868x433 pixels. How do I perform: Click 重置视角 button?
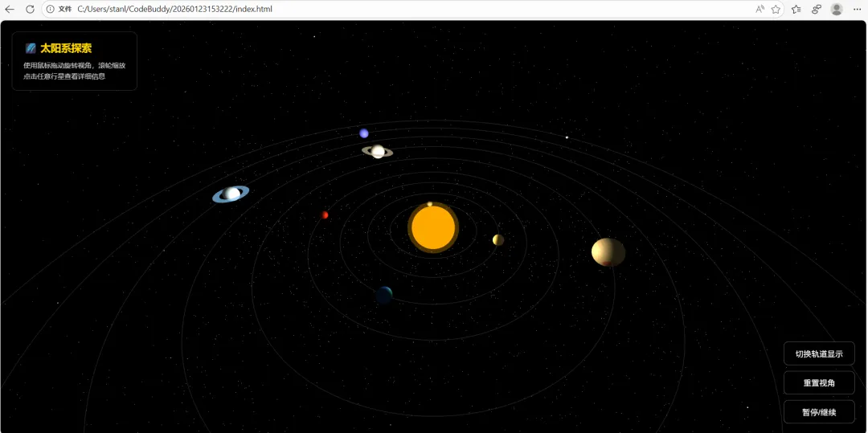[819, 382]
